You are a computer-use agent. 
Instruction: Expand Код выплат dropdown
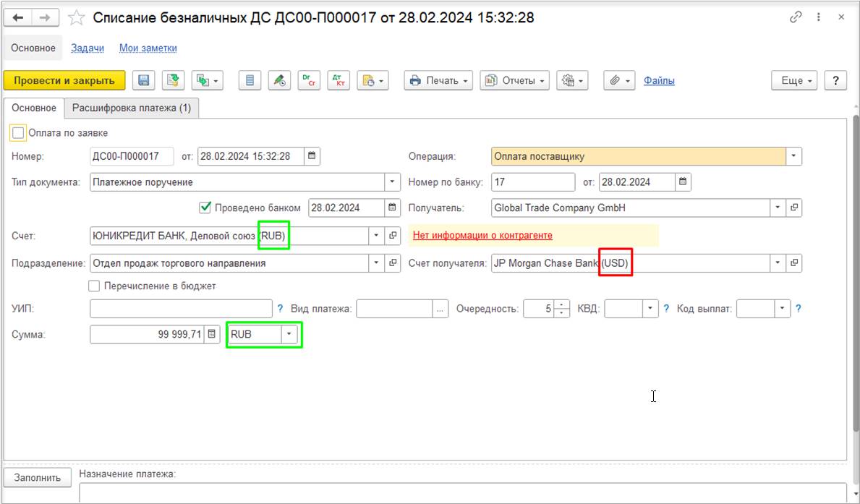[x=782, y=309]
